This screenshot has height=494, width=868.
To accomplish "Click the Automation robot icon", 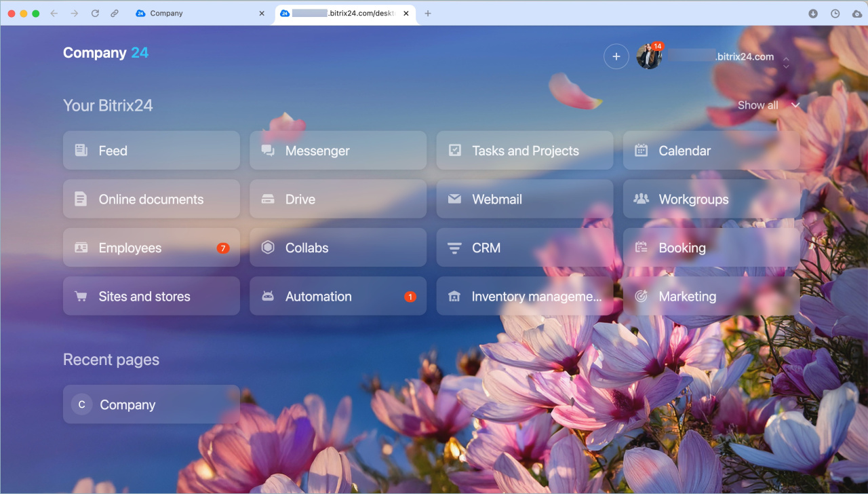I will (268, 297).
